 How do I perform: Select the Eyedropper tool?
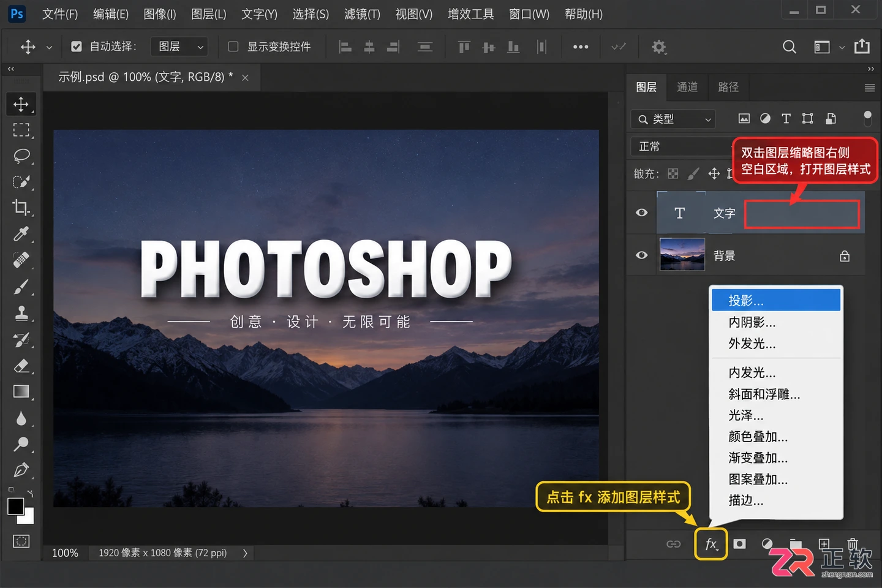click(x=21, y=234)
